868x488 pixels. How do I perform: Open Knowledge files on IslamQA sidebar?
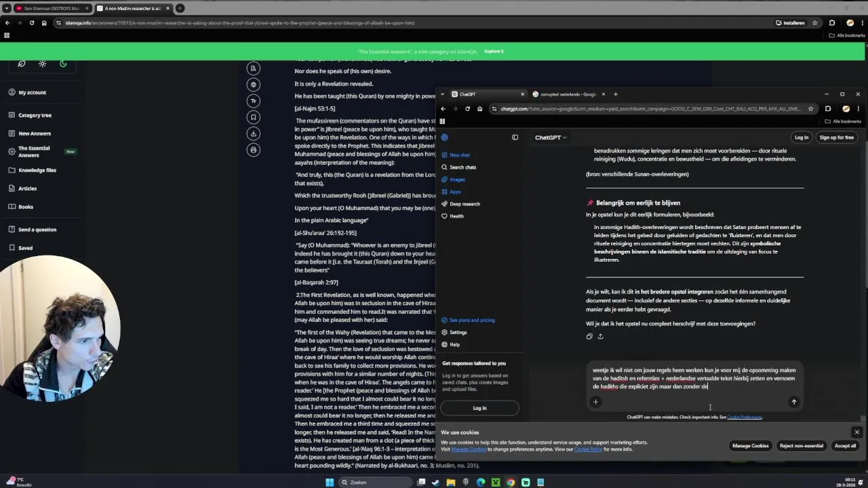coord(33,170)
